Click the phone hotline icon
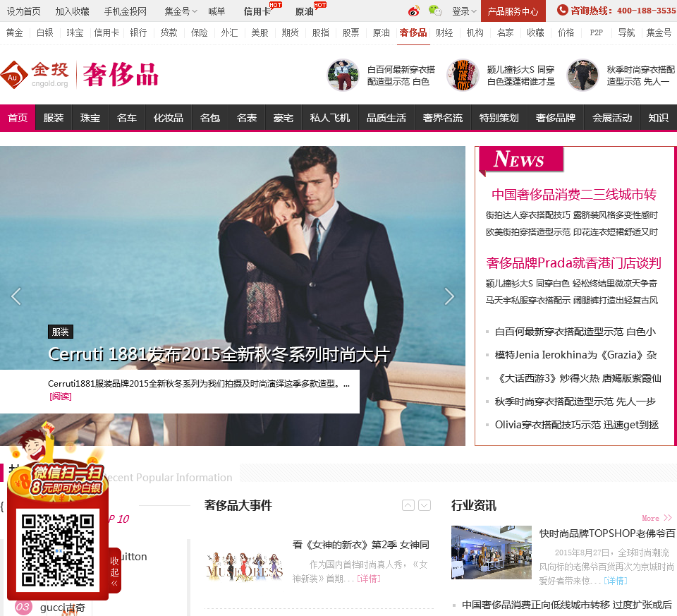The width and height of the screenshot is (677, 616). 562,10
